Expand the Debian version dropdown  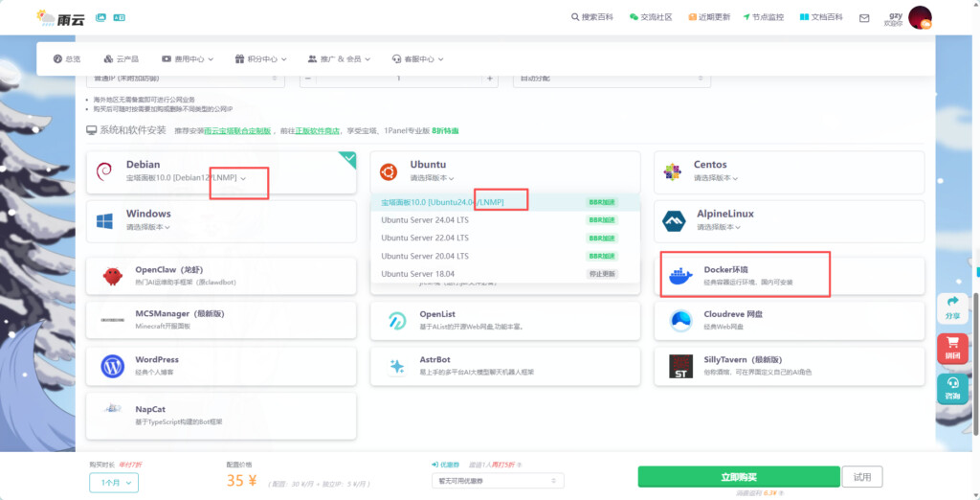187,178
